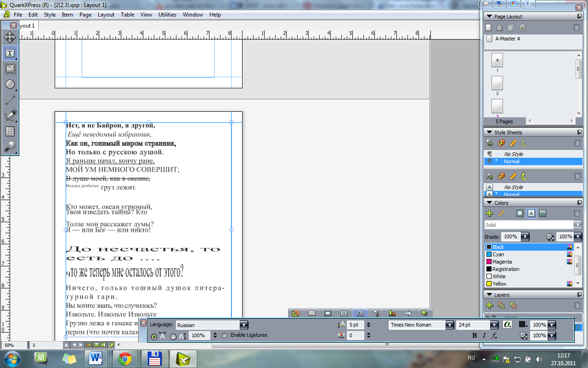The image size is (588, 368).
Task: Select the Bezier Pen tool
Action: [x=10, y=115]
